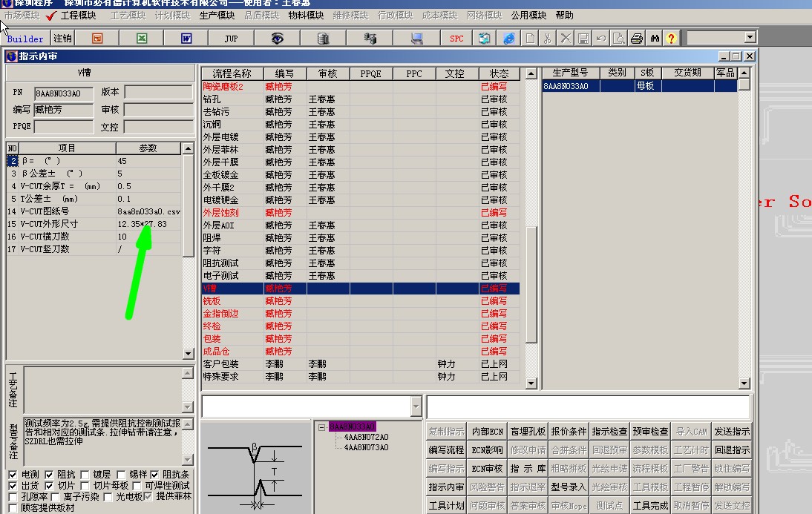This screenshot has width=812, height=514.
Task: Enable the 可焊性测试 checkbox
Action: (x=137, y=486)
